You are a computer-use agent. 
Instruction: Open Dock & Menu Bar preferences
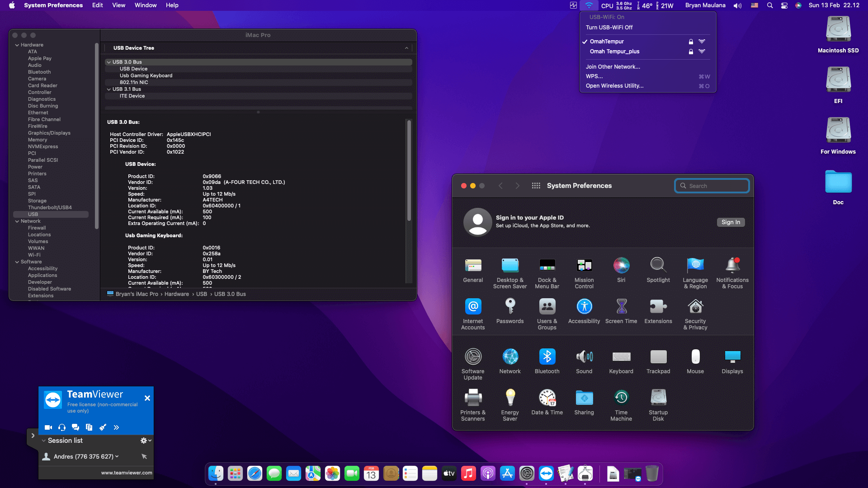pos(547,273)
